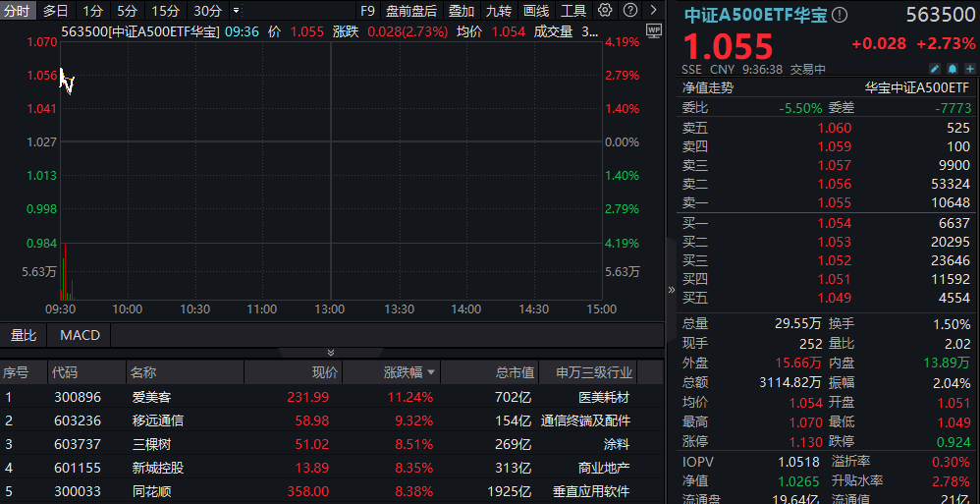Select the 三棵树 row
This screenshot has width=980, height=504.
[x=331, y=444]
